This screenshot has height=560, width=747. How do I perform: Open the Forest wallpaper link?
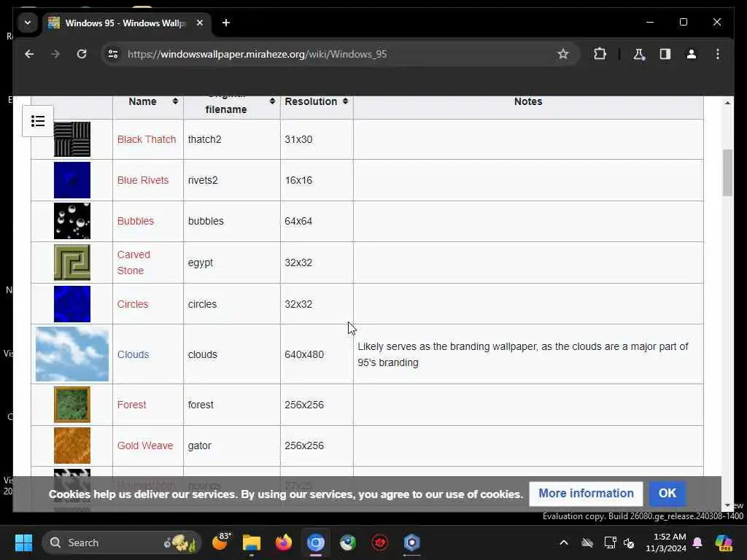tap(132, 405)
